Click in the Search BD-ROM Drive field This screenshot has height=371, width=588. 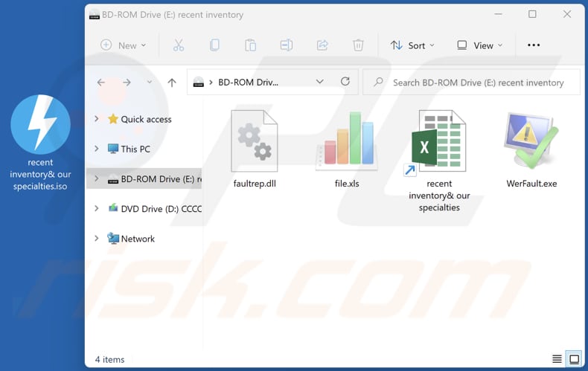(471, 82)
